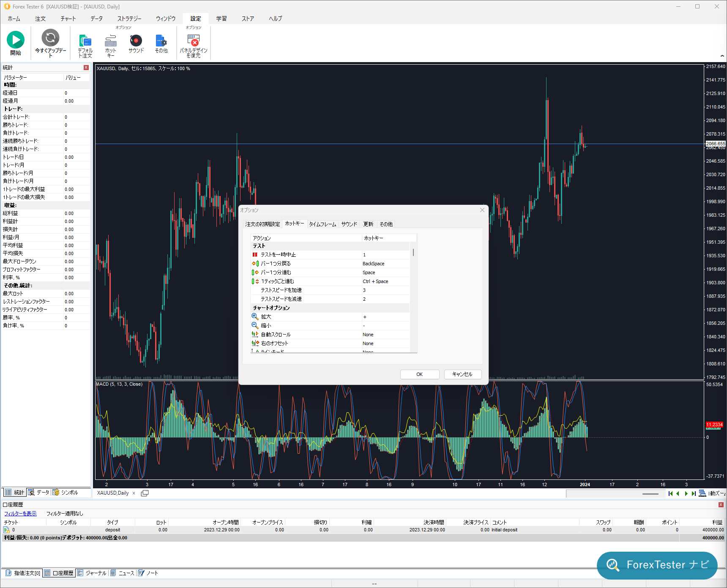This screenshot has width=727, height=588.
Task: Switch to the ジャーナル journal tab
Action: click(x=92, y=573)
